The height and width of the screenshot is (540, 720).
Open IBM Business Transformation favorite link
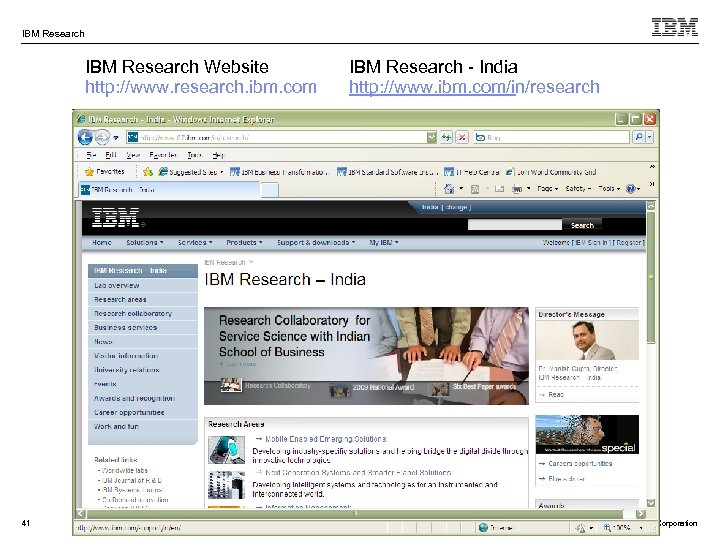[x=279, y=172]
